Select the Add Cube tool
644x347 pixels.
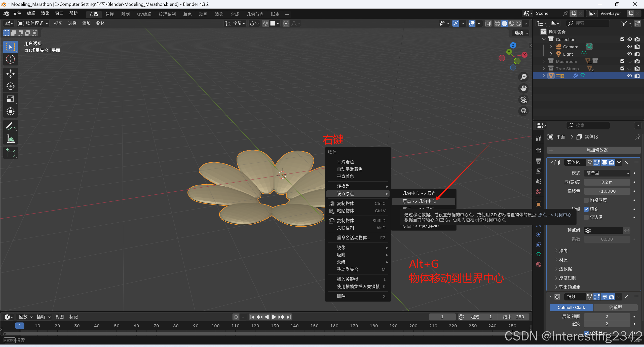tap(10, 153)
